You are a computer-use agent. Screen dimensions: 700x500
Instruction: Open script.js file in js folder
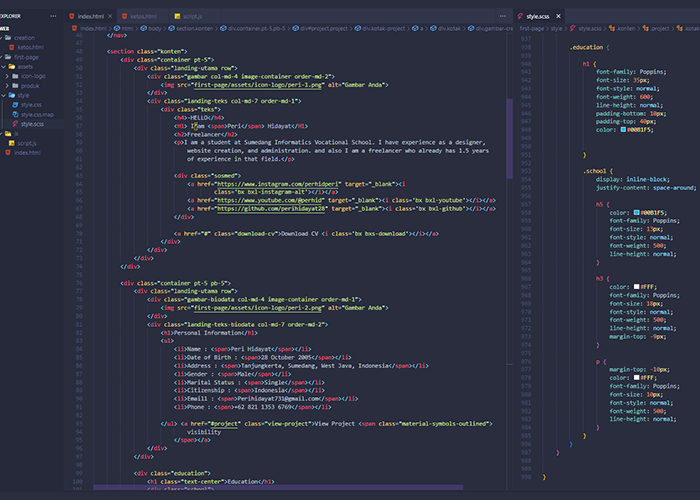27,143
